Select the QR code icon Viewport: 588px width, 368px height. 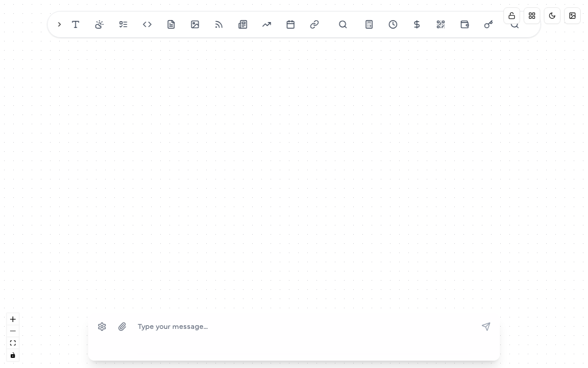click(441, 24)
